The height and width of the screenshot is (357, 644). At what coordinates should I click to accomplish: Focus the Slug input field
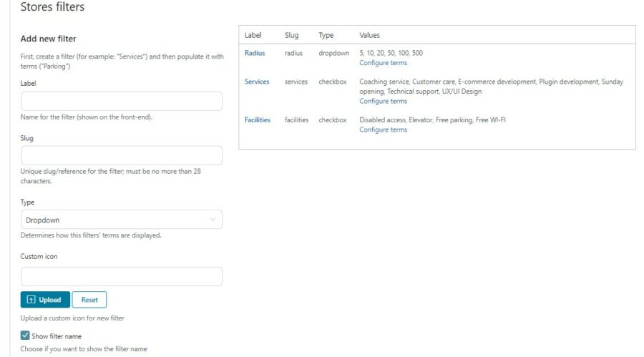tap(122, 155)
